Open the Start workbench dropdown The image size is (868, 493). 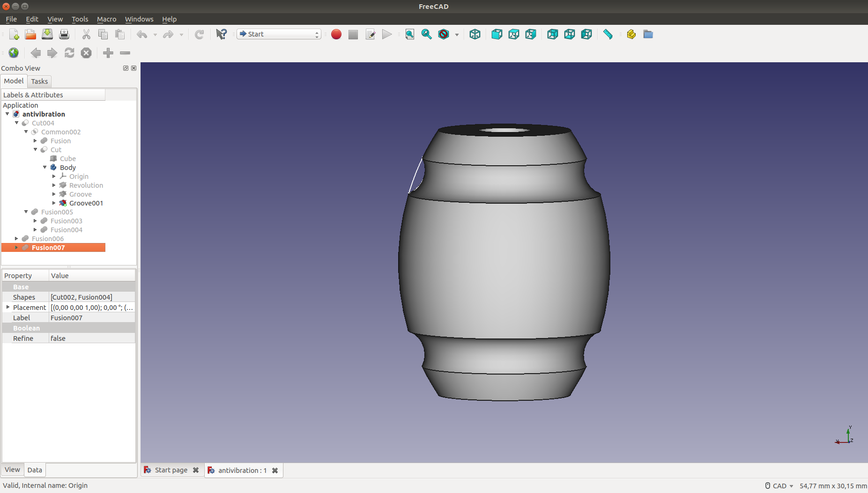(279, 34)
